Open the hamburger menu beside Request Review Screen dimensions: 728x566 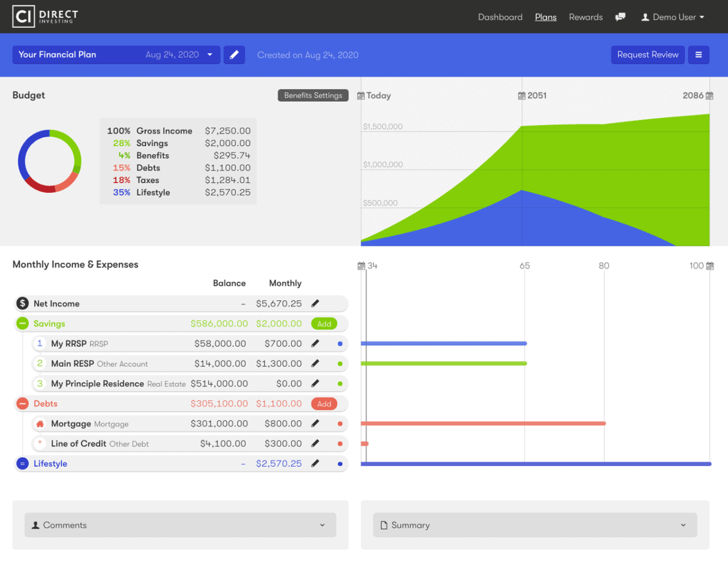[698, 55]
